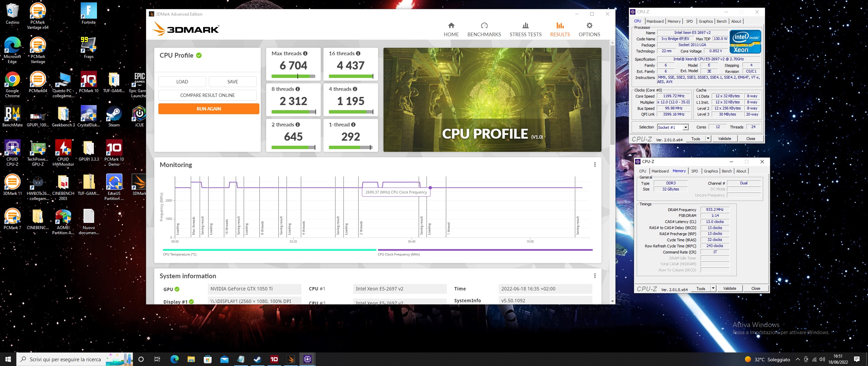Click Validate in the bottom CPU-Z window
Image resolution: width=868 pixels, height=366 pixels.
pos(730,288)
